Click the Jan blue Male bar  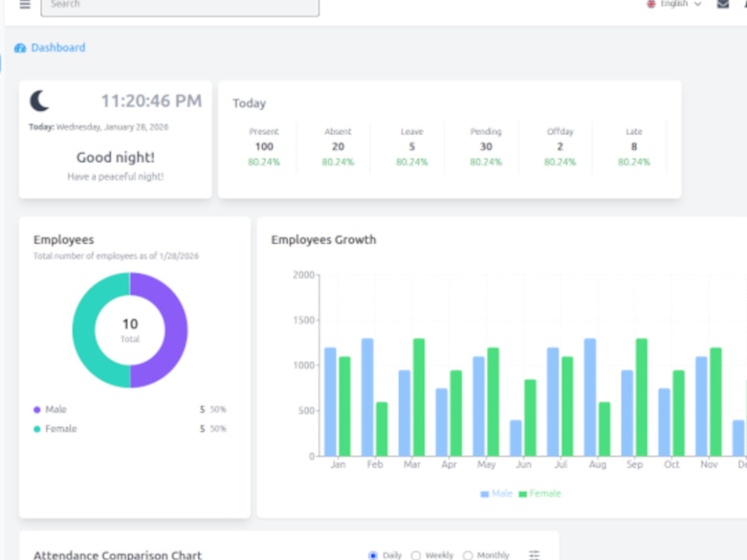[x=330, y=402]
